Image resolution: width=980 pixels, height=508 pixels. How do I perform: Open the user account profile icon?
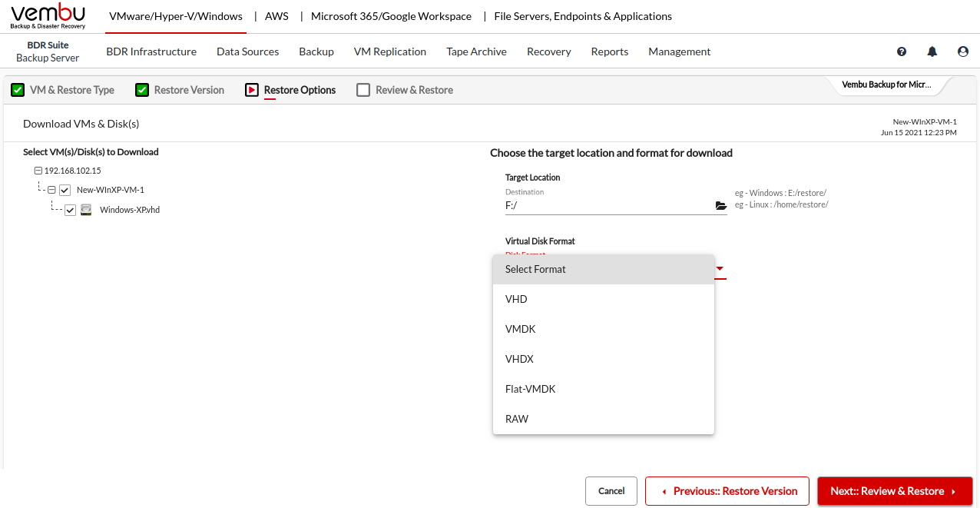(x=963, y=51)
